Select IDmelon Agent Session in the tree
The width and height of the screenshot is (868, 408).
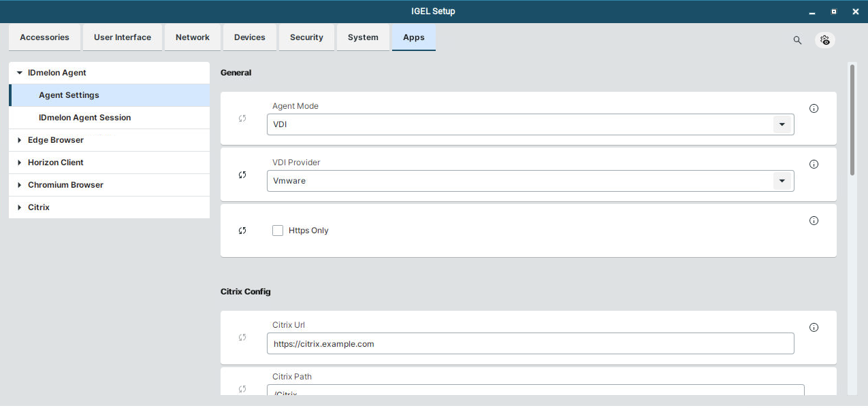click(x=109, y=118)
